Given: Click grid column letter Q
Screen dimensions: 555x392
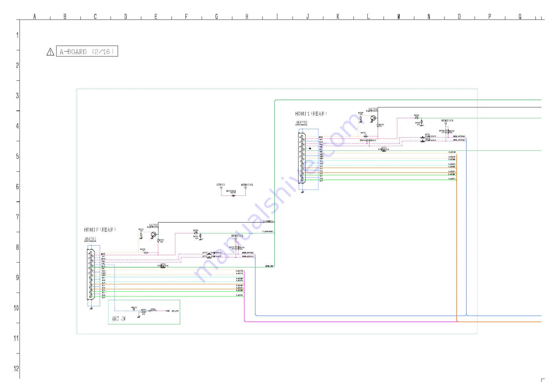Looking at the screenshot, I should (520, 16).
